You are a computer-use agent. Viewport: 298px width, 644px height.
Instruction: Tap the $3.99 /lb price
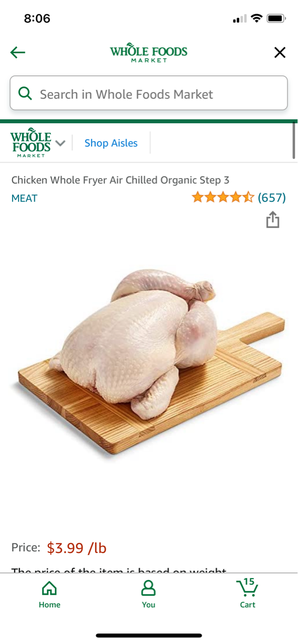click(x=77, y=548)
